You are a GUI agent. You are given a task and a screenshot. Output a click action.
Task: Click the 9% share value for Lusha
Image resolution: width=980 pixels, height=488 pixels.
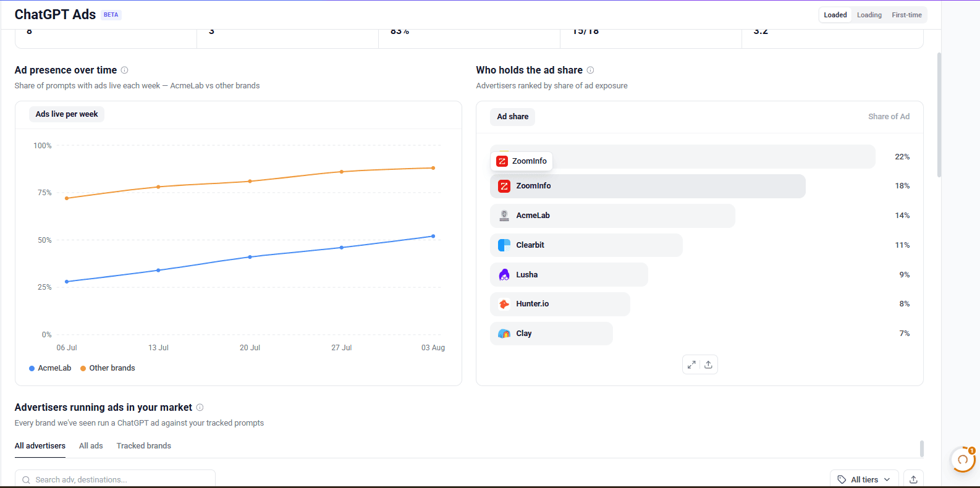point(905,275)
